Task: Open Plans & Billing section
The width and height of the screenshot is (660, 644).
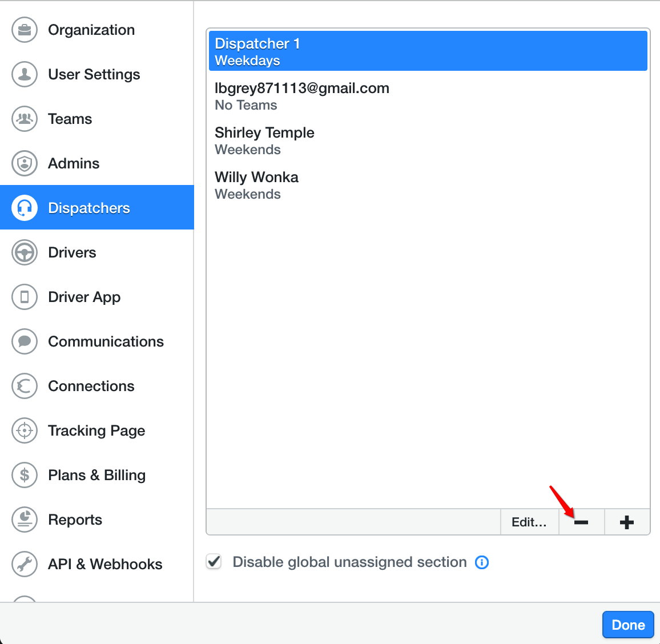Action: tap(97, 475)
